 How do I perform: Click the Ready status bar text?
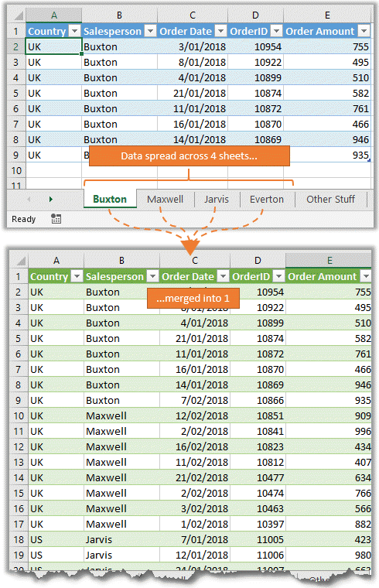click(x=24, y=219)
